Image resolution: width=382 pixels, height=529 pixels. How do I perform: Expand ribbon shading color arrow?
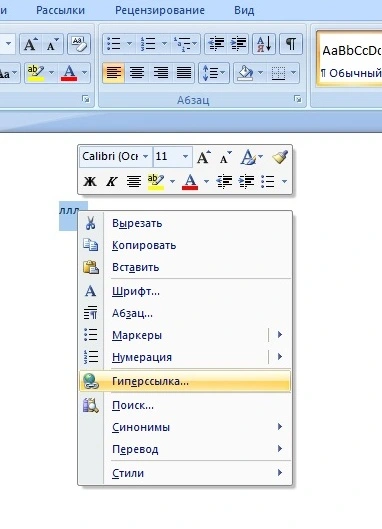[260, 73]
